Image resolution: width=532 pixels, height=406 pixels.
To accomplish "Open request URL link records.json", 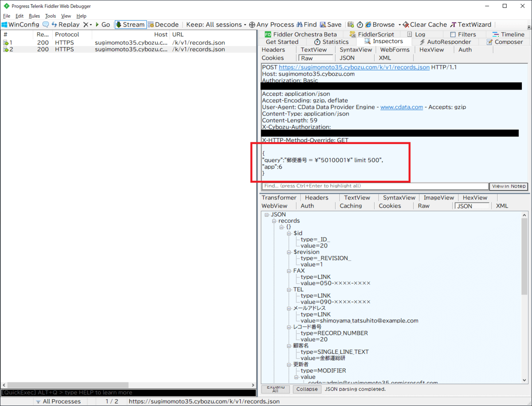I will coord(354,67).
